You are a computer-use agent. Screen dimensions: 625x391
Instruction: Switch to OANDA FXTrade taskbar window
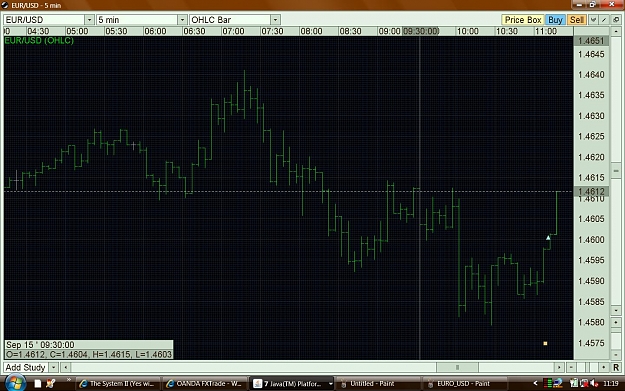click(205, 383)
